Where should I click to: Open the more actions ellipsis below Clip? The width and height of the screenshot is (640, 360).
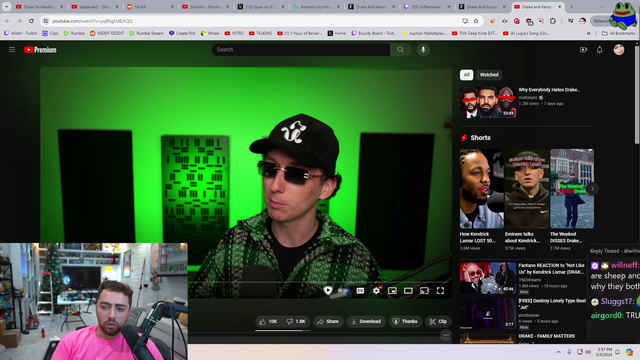(446, 335)
